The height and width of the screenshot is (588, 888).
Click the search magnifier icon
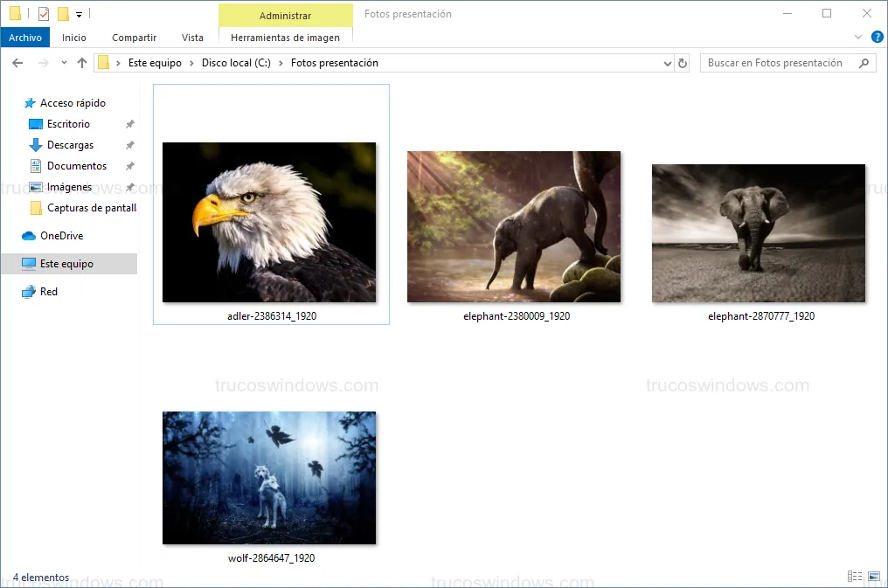(x=864, y=63)
